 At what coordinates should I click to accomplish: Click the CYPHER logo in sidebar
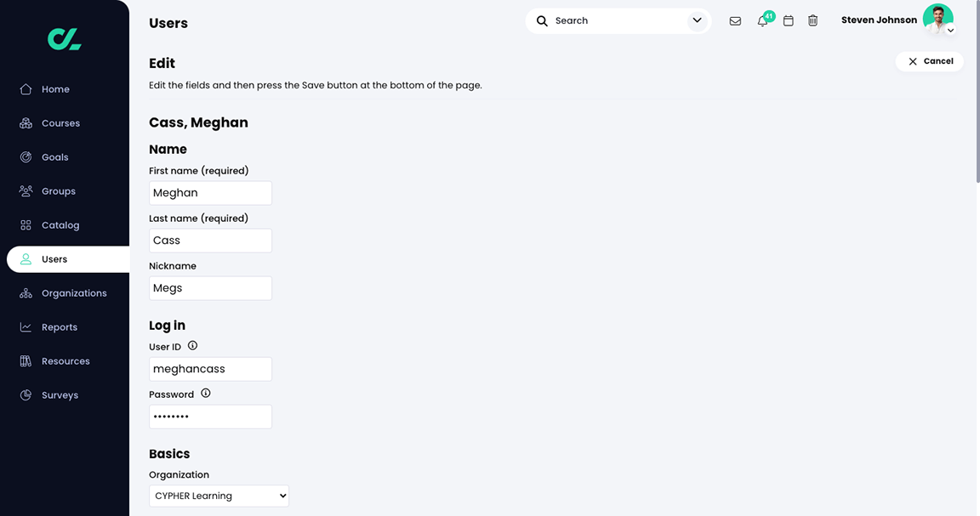pyautogui.click(x=65, y=39)
